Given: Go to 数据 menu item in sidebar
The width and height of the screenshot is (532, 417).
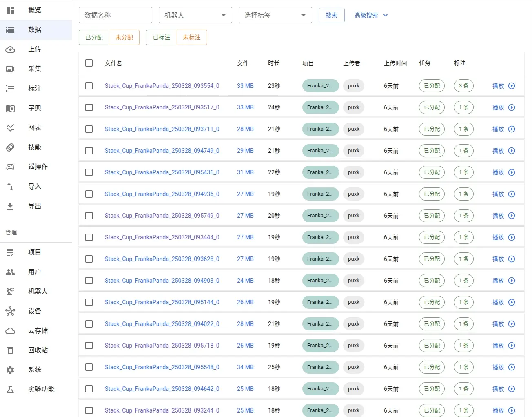Looking at the screenshot, I should tap(36, 29).
